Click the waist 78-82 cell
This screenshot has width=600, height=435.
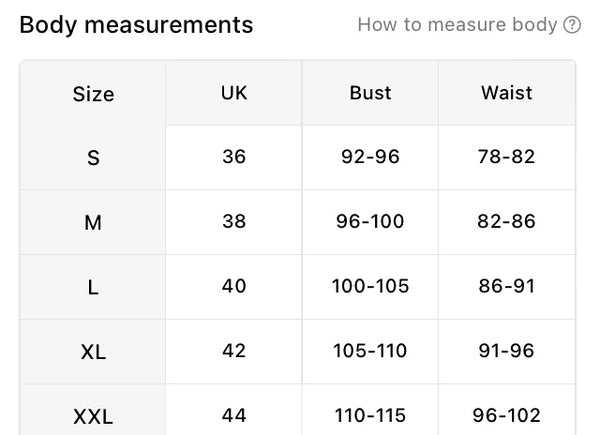pyautogui.click(x=507, y=158)
